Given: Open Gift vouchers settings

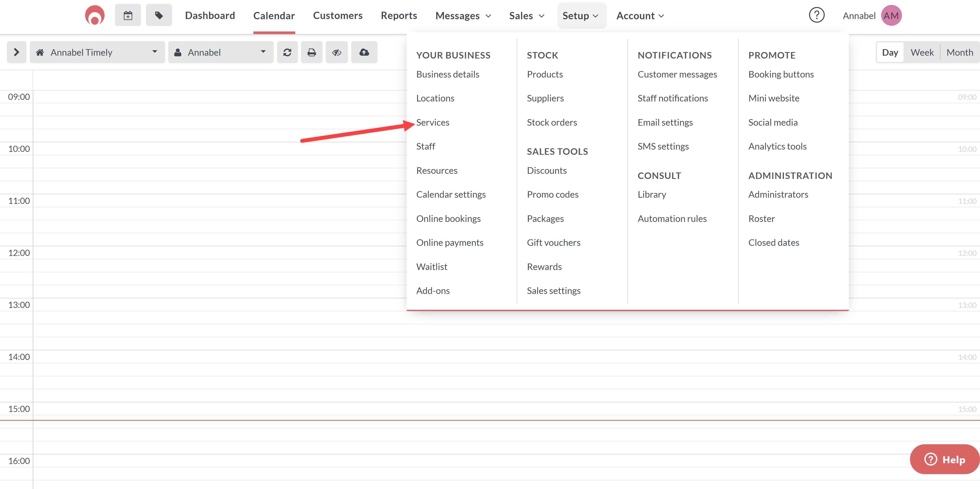Looking at the screenshot, I should click(554, 243).
